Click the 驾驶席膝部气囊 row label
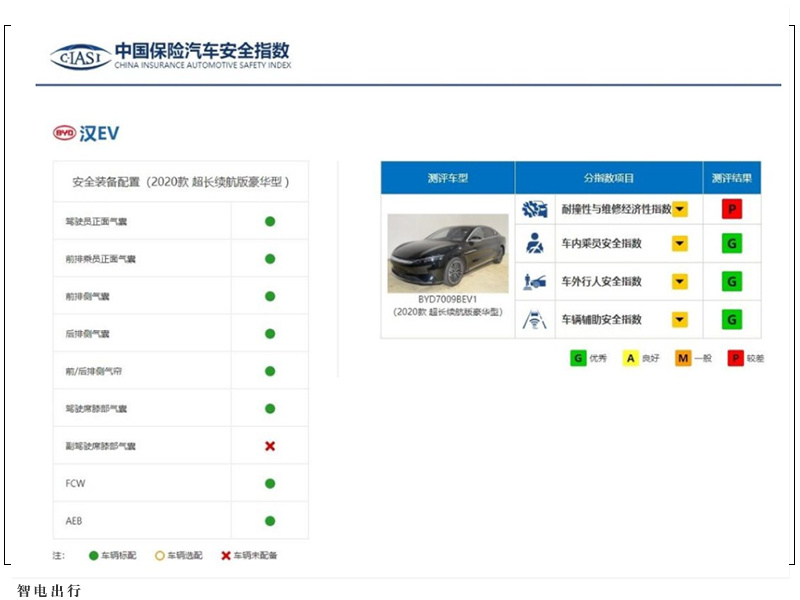 (96, 409)
